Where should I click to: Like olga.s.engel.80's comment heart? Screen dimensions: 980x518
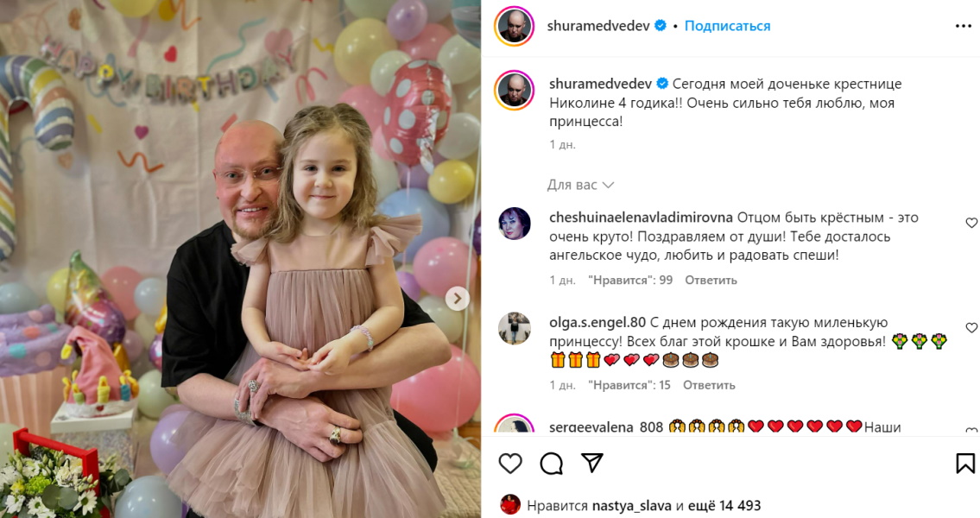point(971,327)
